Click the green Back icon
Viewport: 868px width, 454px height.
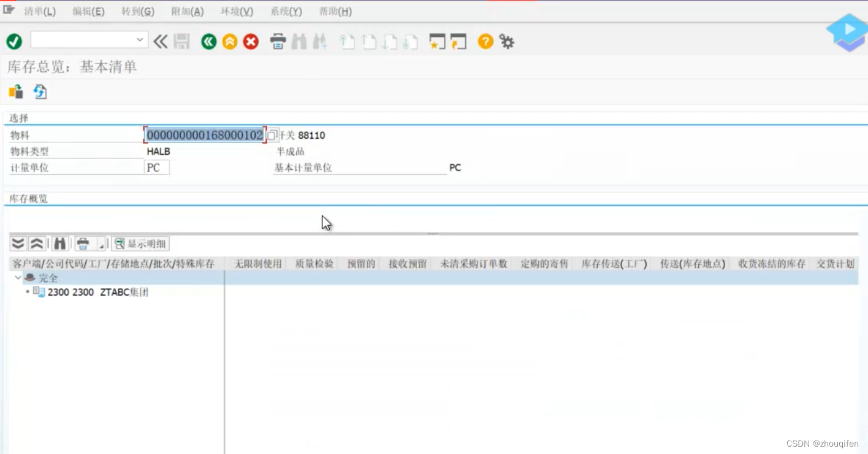[x=209, y=42]
